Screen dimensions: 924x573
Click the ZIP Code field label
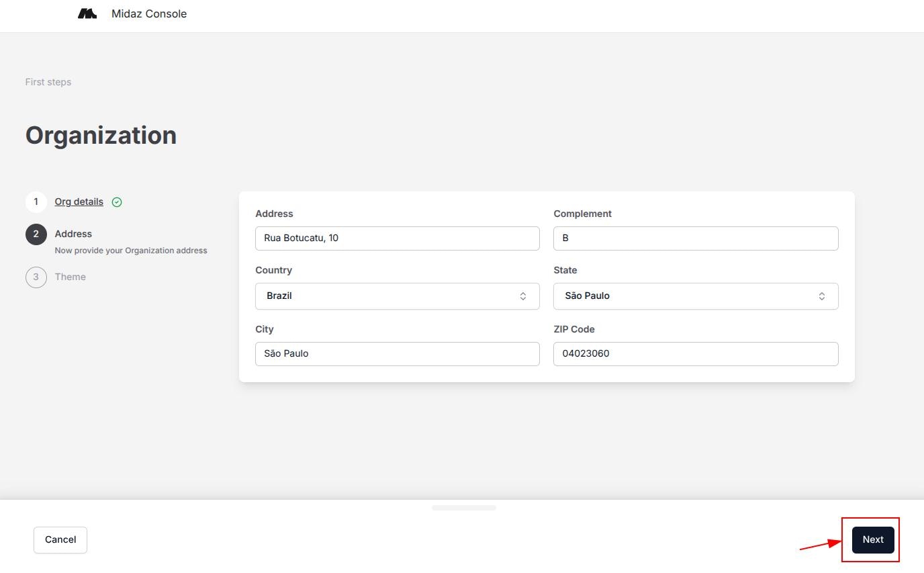coord(574,329)
